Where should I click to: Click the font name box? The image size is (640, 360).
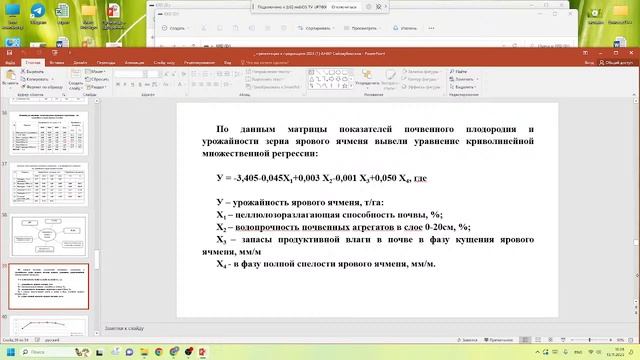tap(128, 74)
